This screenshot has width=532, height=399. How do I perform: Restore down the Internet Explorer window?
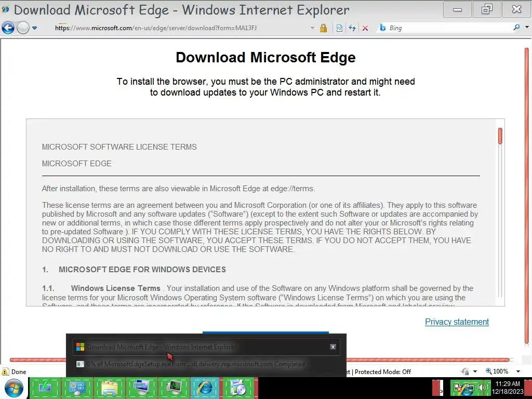(486, 9)
